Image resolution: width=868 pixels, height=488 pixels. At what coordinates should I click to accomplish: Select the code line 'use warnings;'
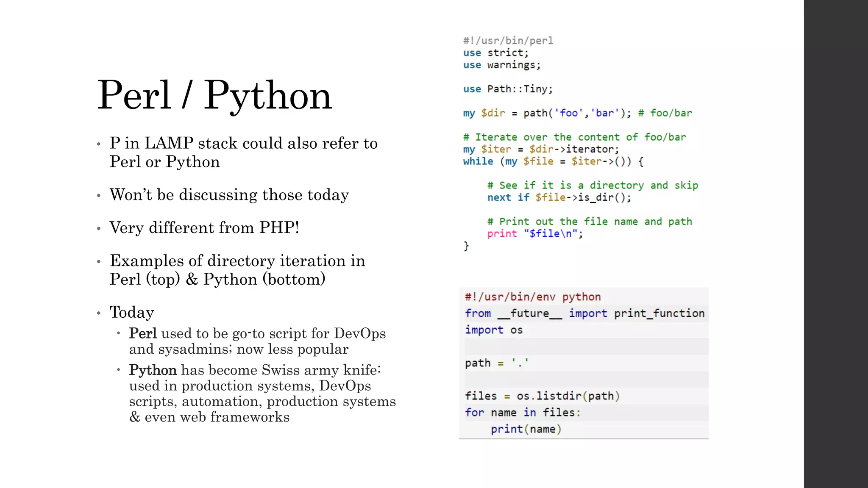502,65
